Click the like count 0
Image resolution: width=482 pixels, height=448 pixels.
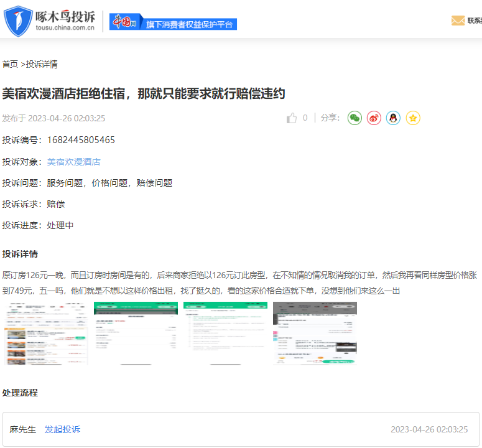click(x=305, y=118)
